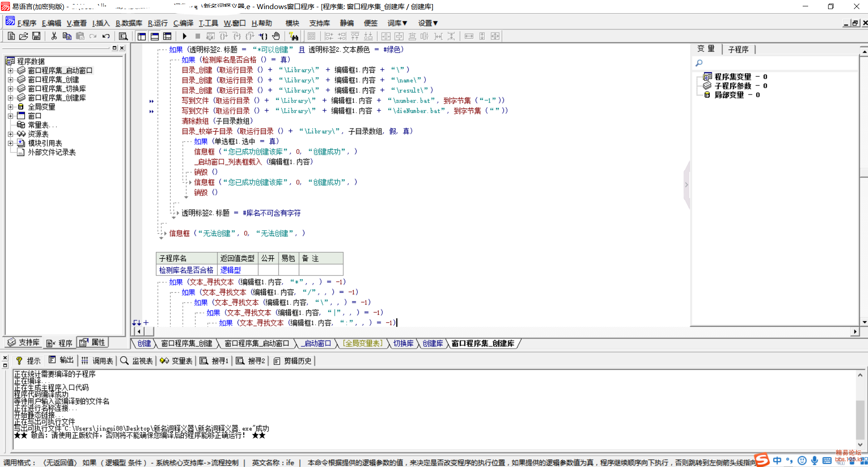Viewport: 868px width, 467px height.
Task: Click the microphone icon in input bar
Action: tap(815, 460)
